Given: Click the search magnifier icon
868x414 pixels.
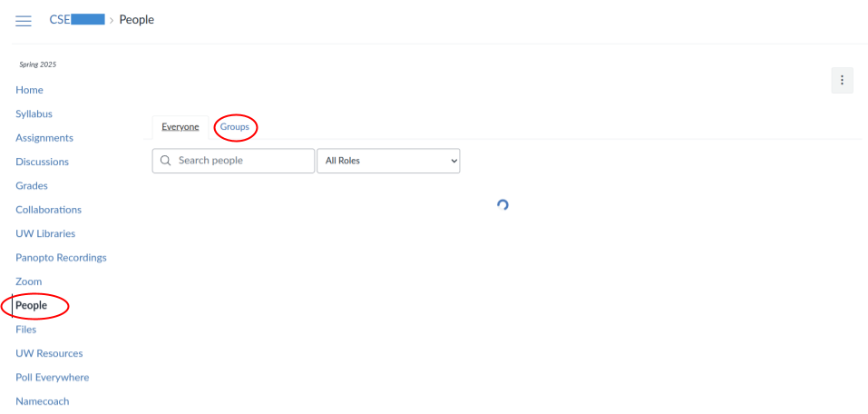Looking at the screenshot, I should click(x=165, y=161).
